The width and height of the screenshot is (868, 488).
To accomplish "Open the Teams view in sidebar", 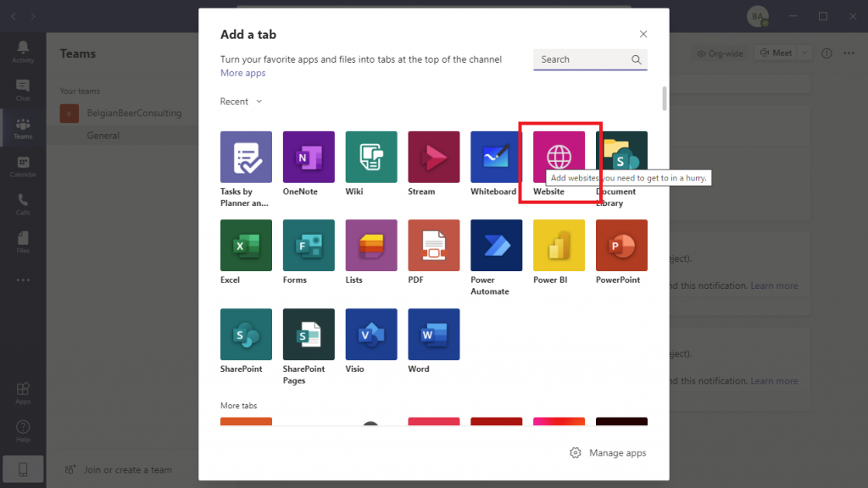I will [x=23, y=129].
